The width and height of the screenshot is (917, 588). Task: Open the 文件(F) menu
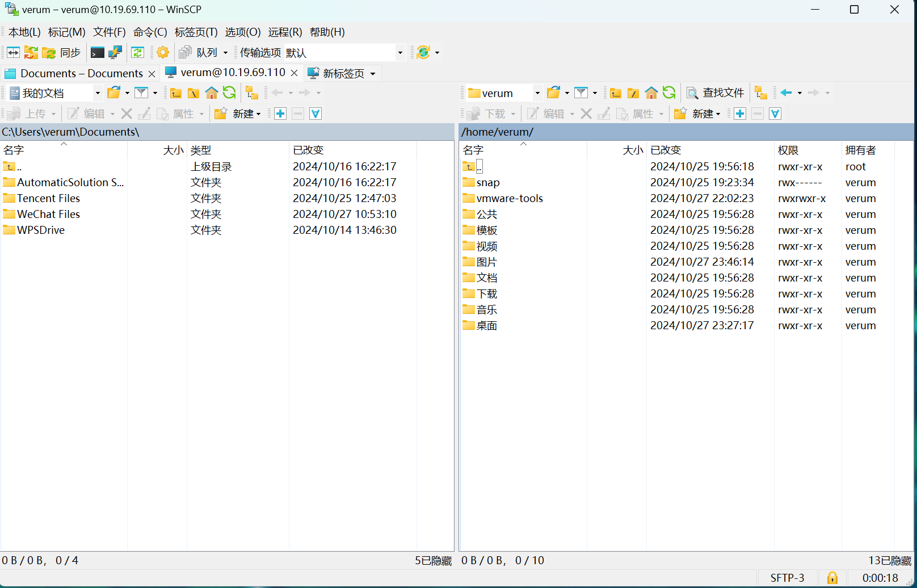(x=110, y=32)
